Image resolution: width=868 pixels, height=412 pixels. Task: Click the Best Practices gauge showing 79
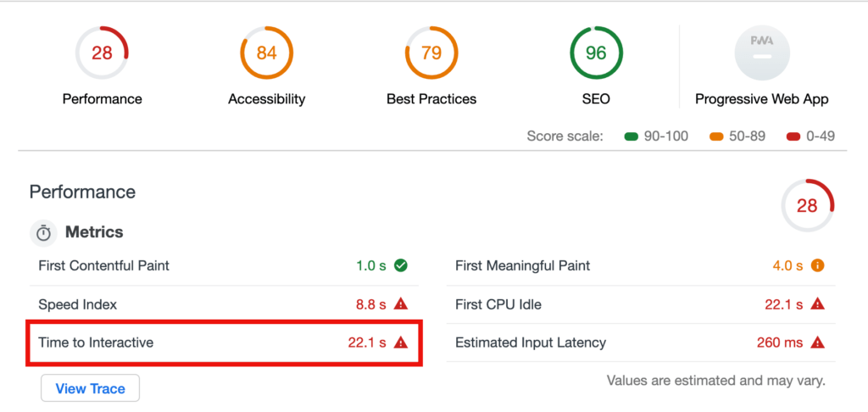[x=431, y=53]
